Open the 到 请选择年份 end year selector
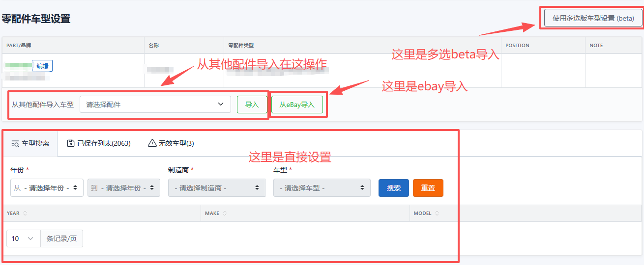This screenshot has height=265, width=644. click(124, 188)
